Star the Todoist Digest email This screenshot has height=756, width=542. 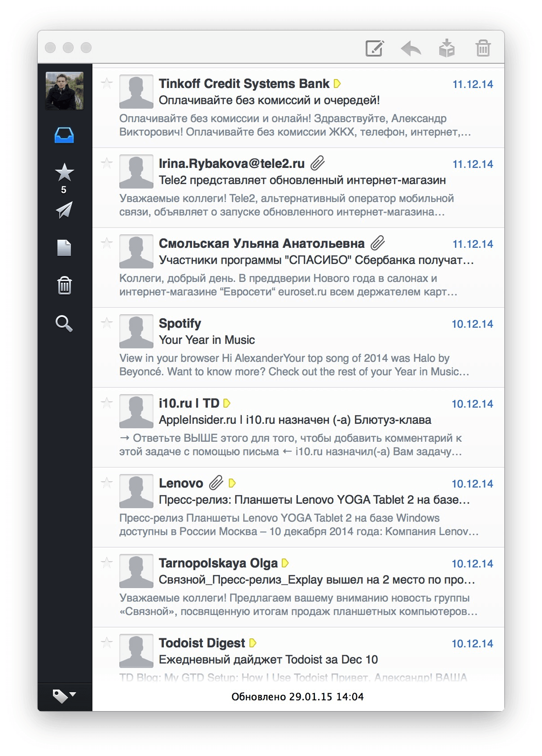tap(107, 643)
